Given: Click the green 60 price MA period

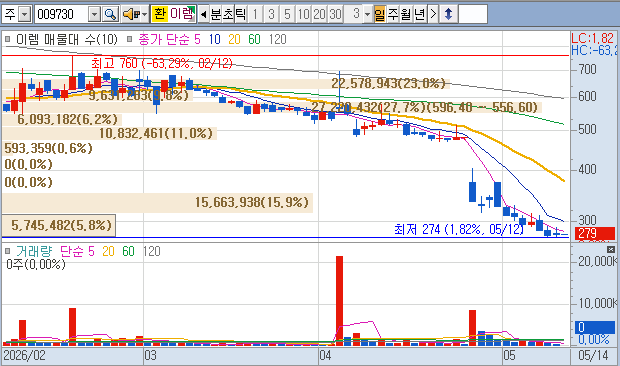Looking at the screenshot, I should (254, 39).
